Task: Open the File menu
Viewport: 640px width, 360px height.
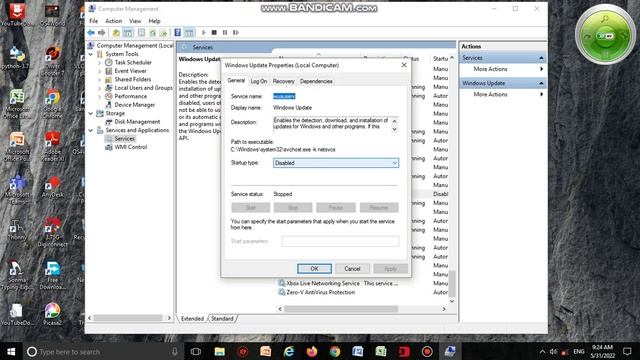Action: point(93,21)
